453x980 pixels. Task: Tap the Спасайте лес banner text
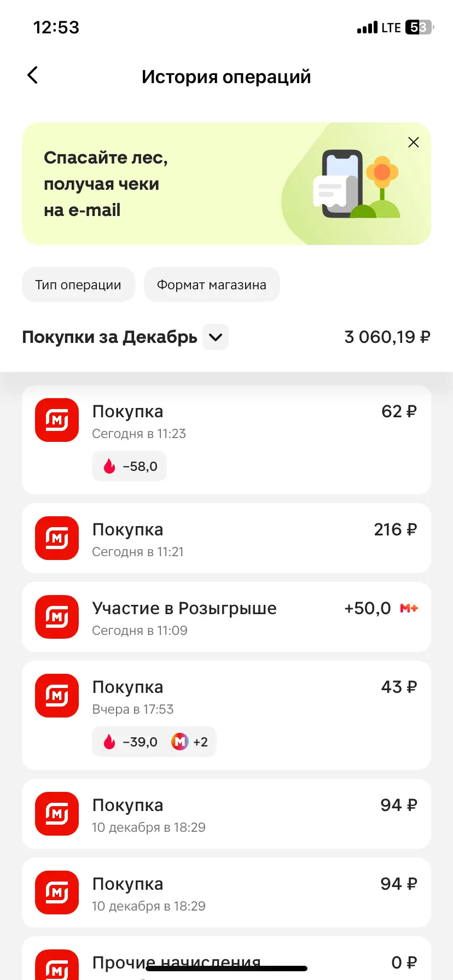tap(106, 184)
